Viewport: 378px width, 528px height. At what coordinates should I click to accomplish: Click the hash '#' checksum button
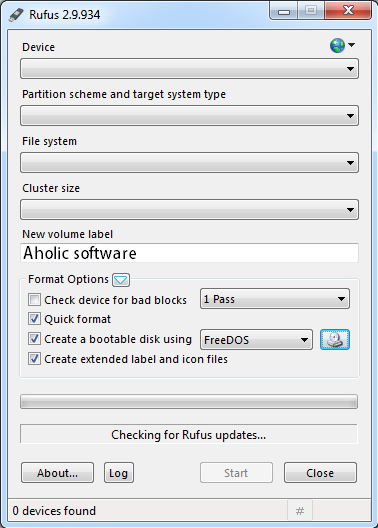300,511
